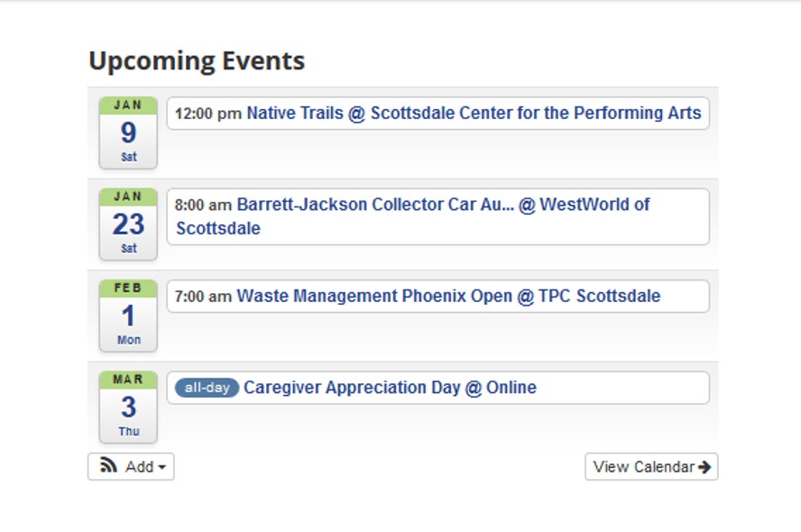Open the Feb 1 Mon date tile
This screenshot has width=801, height=532.
[128, 316]
